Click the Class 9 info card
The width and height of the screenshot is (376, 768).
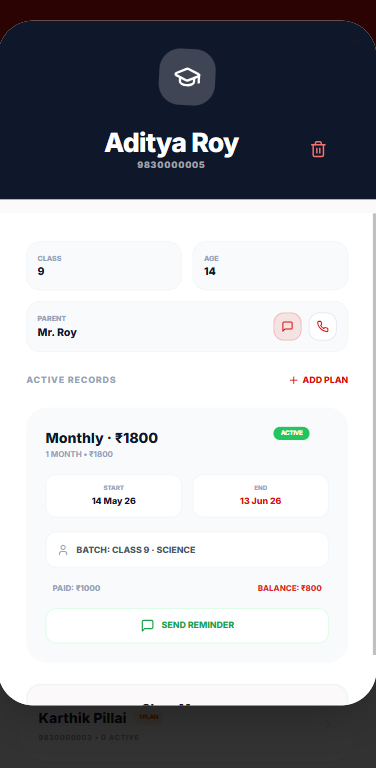point(104,265)
